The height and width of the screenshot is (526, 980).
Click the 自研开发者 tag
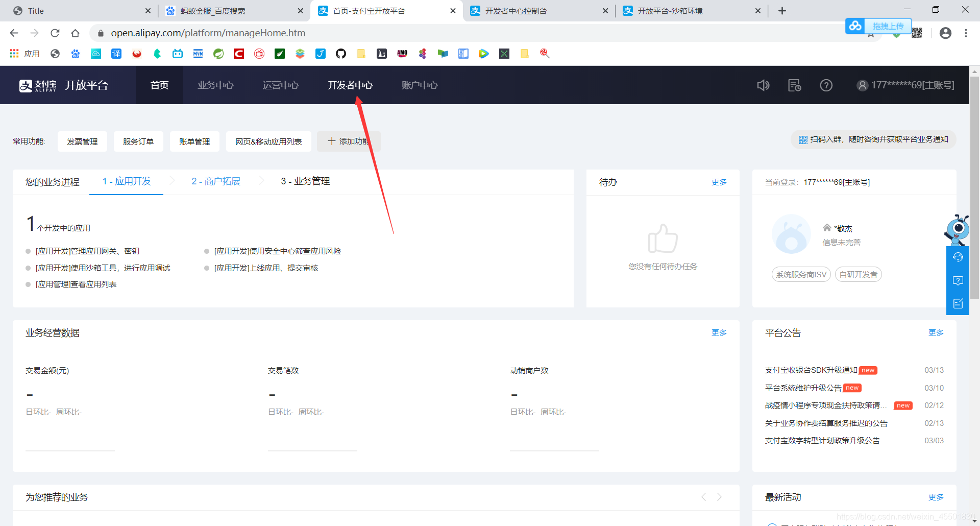[859, 275]
